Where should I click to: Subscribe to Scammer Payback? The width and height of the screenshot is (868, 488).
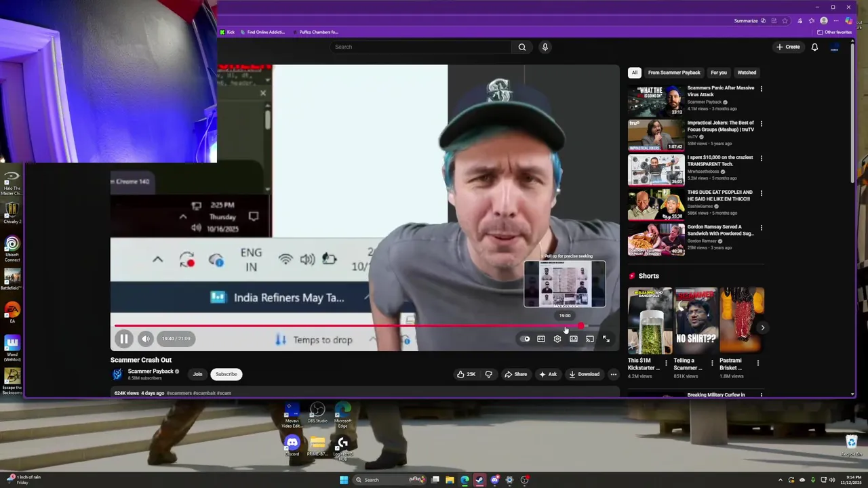(x=226, y=374)
